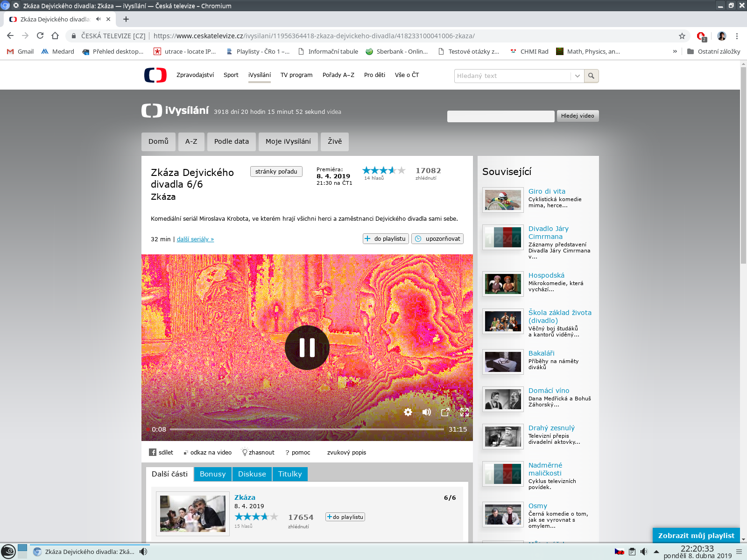Image resolution: width=747 pixels, height=560 pixels.
Task: Open the pomoc help link
Action: [298, 452]
